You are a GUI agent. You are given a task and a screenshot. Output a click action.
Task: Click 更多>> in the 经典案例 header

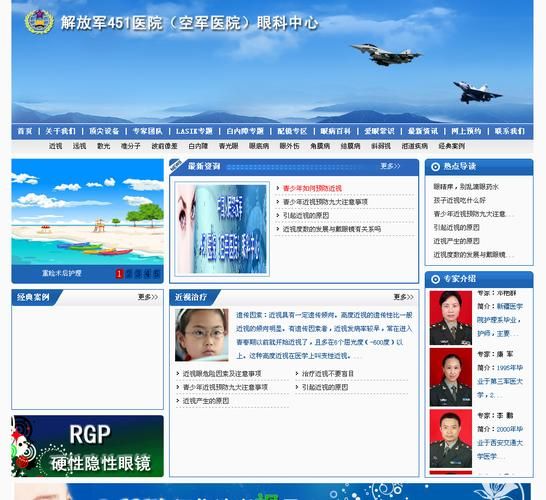148,297
